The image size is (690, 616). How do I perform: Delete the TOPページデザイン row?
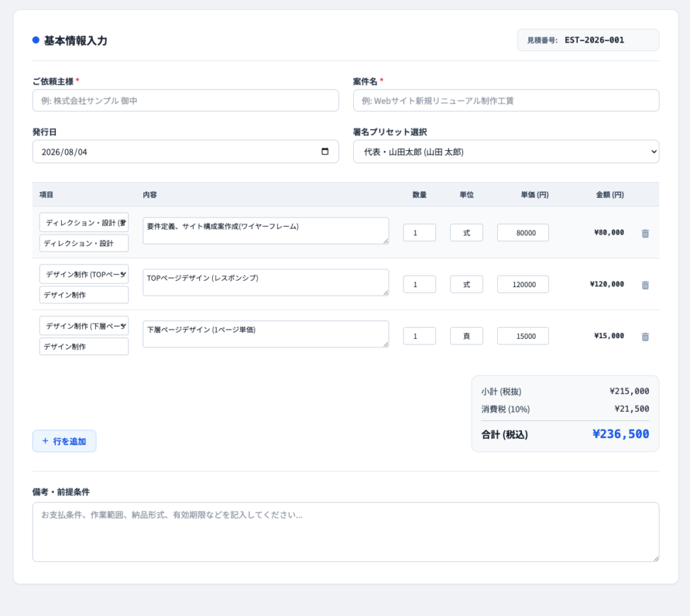tap(645, 285)
